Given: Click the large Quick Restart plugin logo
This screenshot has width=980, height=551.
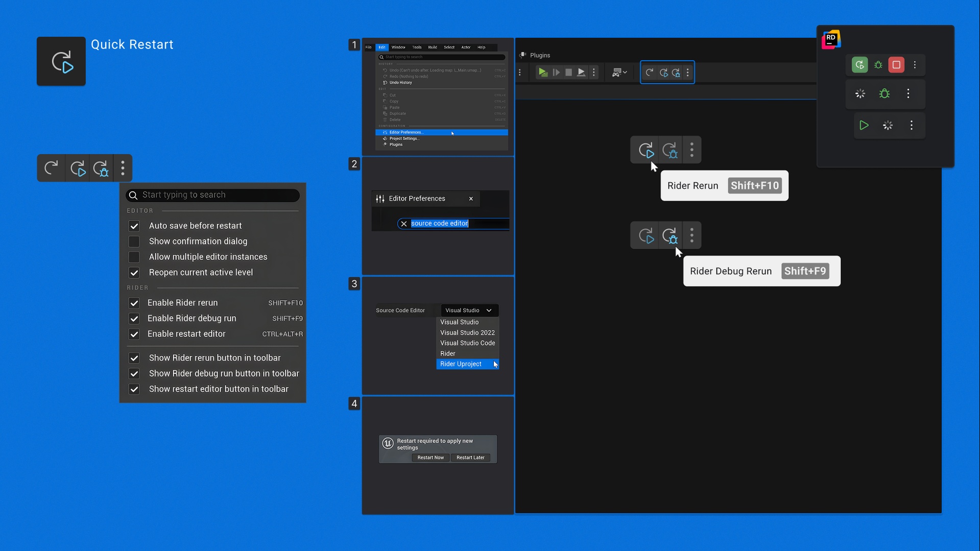Looking at the screenshot, I should (x=61, y=61).
